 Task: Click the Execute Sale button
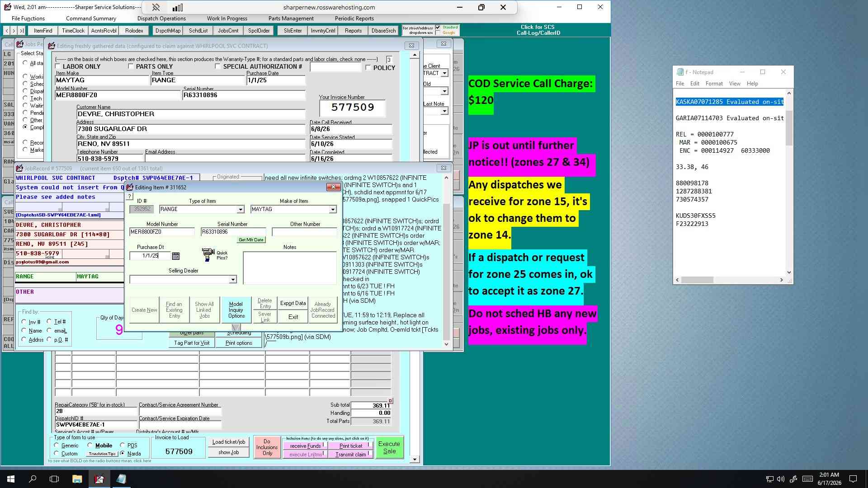pyautogui.click(x=389, y=447)
